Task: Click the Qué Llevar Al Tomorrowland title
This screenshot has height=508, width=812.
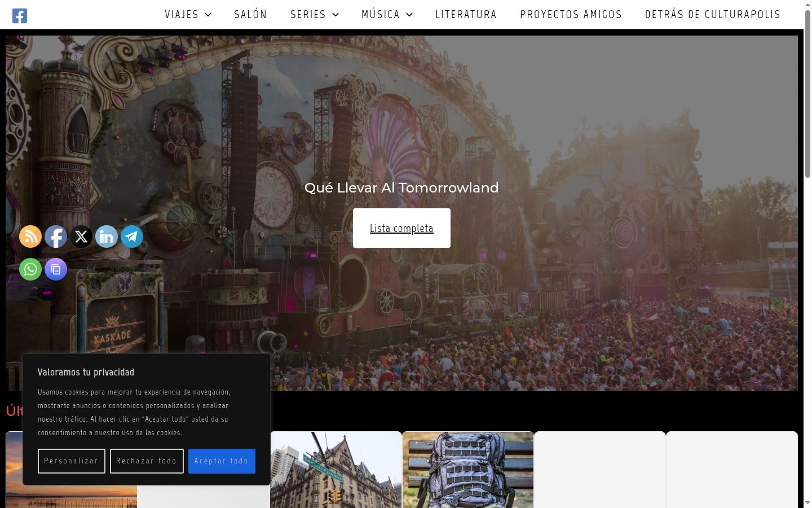Action: click(401, 188)
